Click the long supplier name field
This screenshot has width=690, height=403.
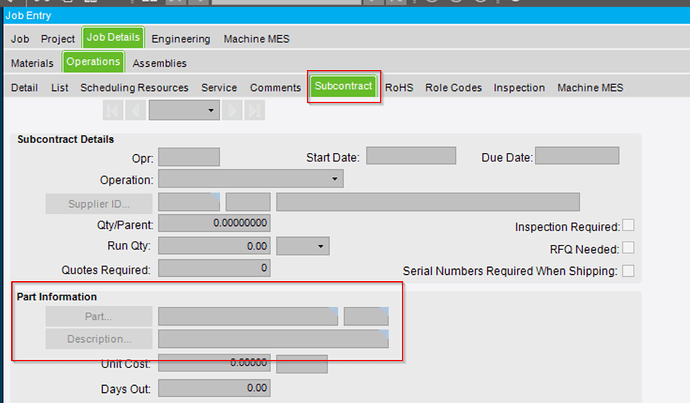pos(428,202)
